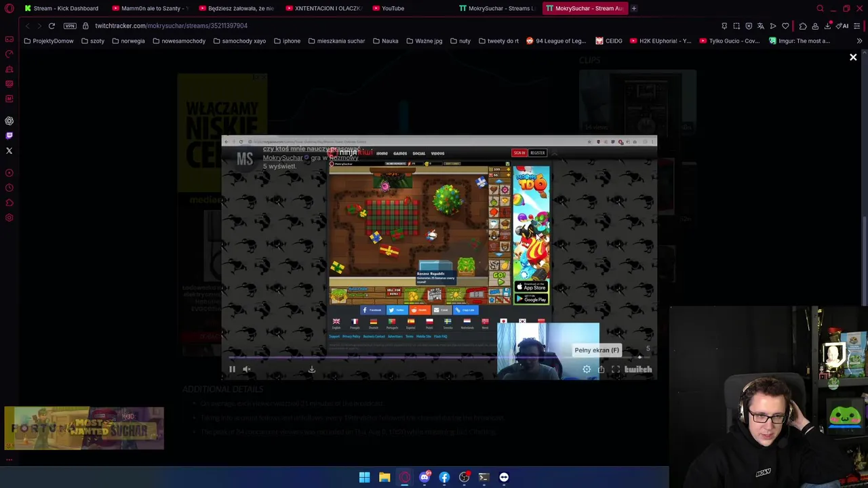This screenshot has width=868, height=488.
Task: Open the ProjektyDomow bookmark folder
Action: (x=49, y=41)
